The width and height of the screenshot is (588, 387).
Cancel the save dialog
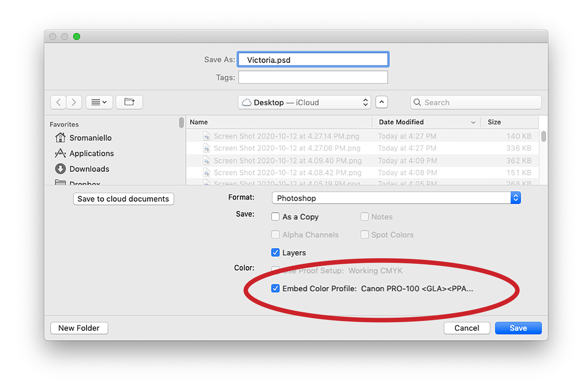[x=466, y=328]
